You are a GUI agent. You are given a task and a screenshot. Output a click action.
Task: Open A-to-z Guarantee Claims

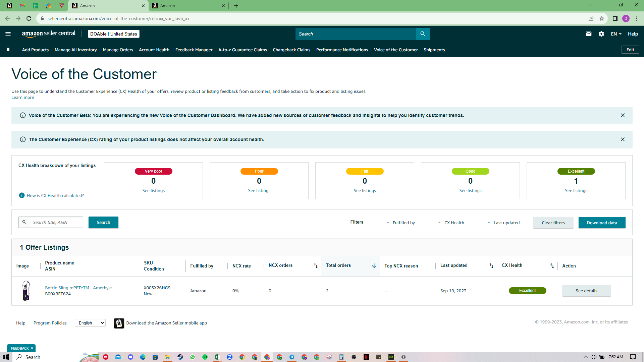point(243,50)
